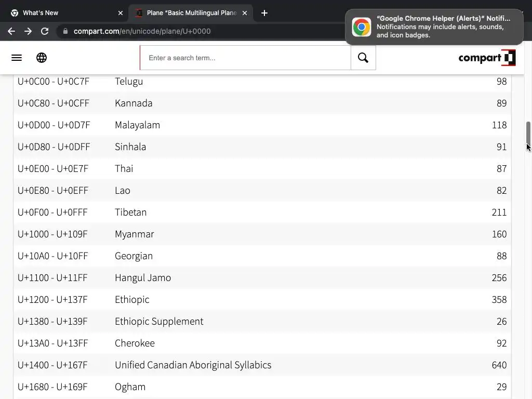The height and width of the screenshot is (399, 532).
Task: Open the Thai block link
Action: pos(124,169)
